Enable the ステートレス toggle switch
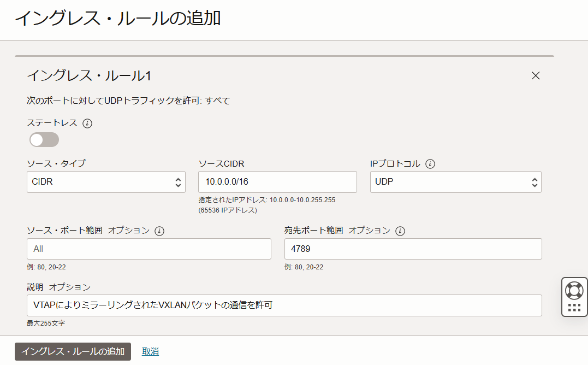This screenshot has height=365, width=588. click(44, 140)
